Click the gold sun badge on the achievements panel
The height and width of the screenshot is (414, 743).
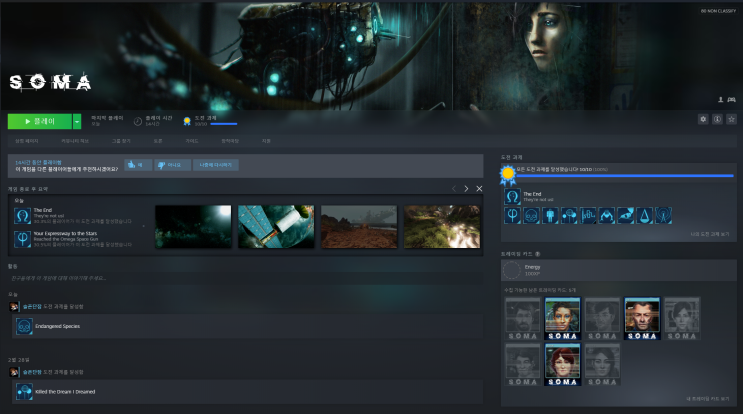tap(508, 175)
